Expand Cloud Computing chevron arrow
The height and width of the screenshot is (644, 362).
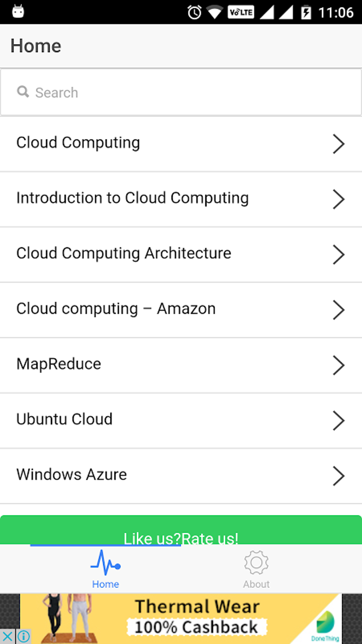point(338,144)
